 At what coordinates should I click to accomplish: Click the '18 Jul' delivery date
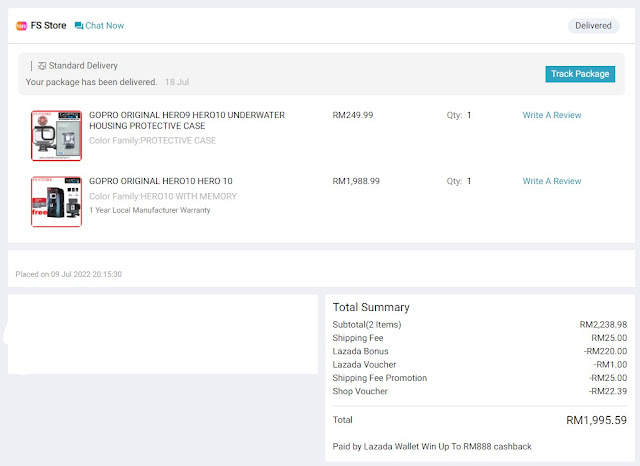click(x=177, y=82)
